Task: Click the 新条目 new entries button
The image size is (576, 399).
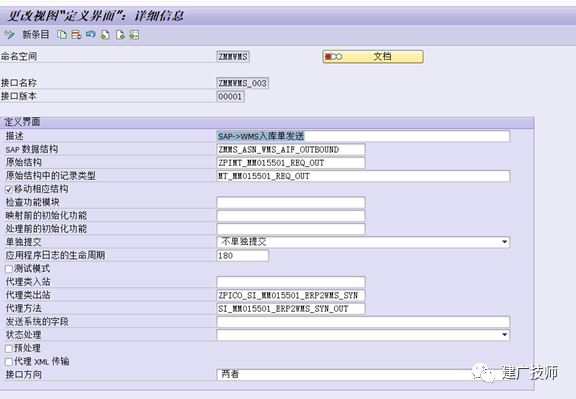Action: [x=36, y=35]
